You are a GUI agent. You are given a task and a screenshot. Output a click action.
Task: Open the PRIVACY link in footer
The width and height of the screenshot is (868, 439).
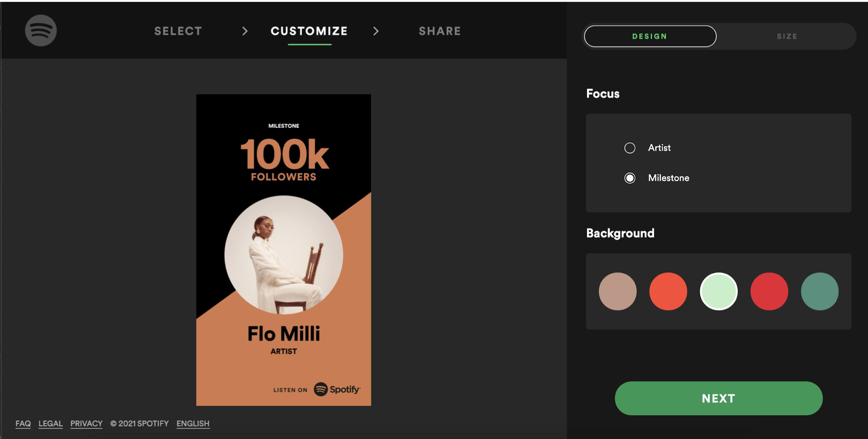(x=86, y=423)
